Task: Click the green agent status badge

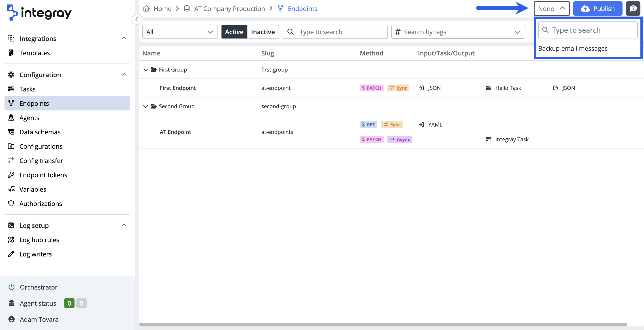Action: [x=69, y=303]
